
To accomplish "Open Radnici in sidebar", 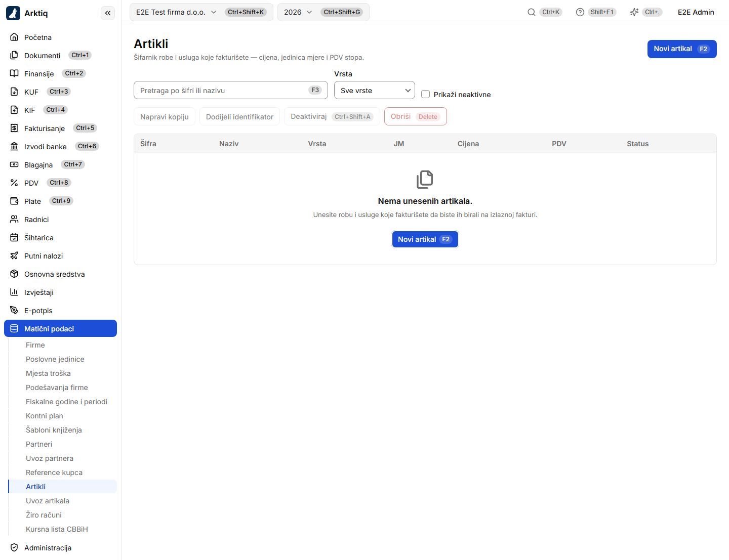I will tap(60, 219).
